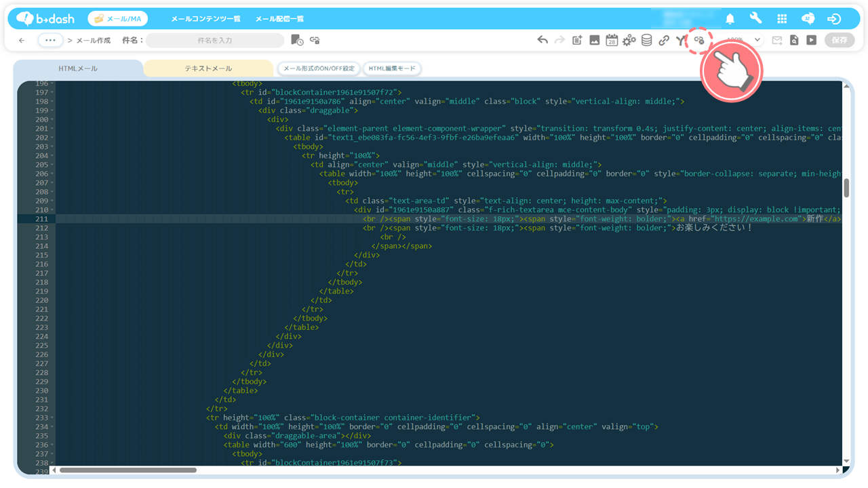
Task: Open the zoom percentage dropdown
Action: point(743,40)
